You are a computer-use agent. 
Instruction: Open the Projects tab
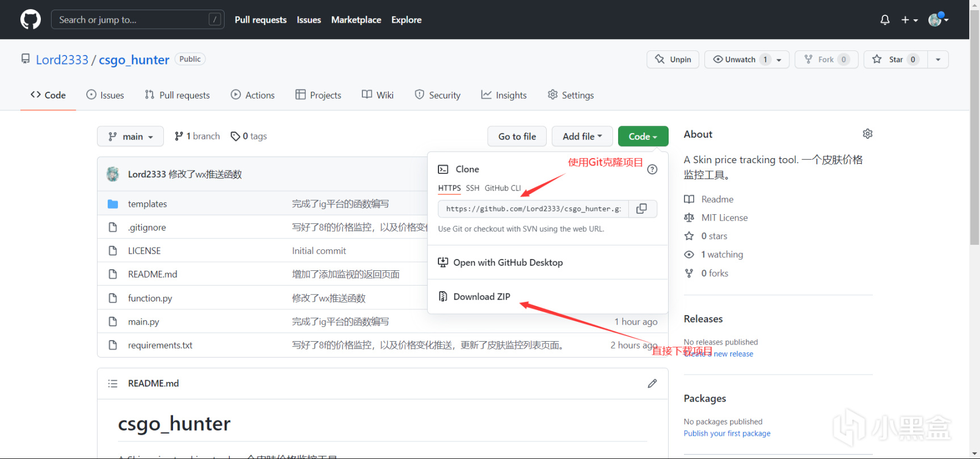point(318,95)
